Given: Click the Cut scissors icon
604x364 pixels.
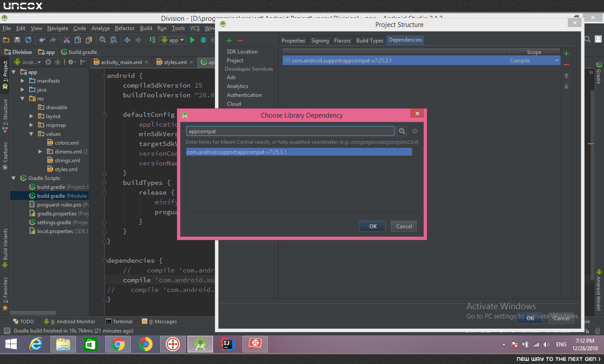Looking at the screenshot, I should click(x=67, y=40).
